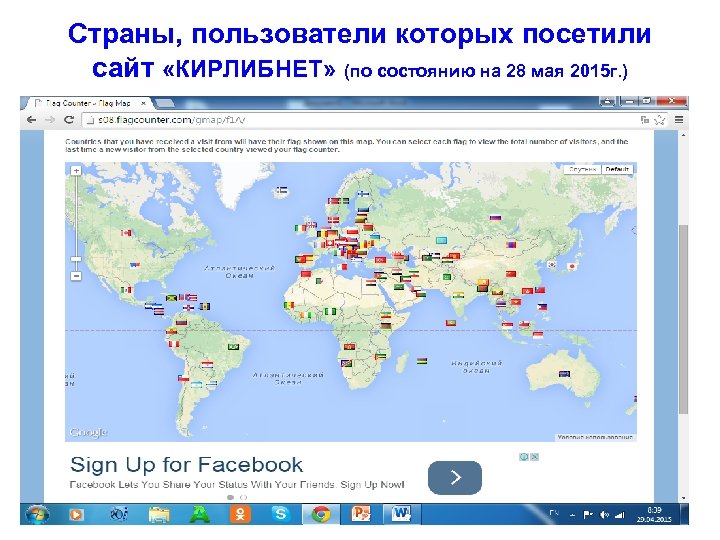Screen dimensions: 720x540
Task: Switch map to Default view
Action: click(x=617, y=169)
